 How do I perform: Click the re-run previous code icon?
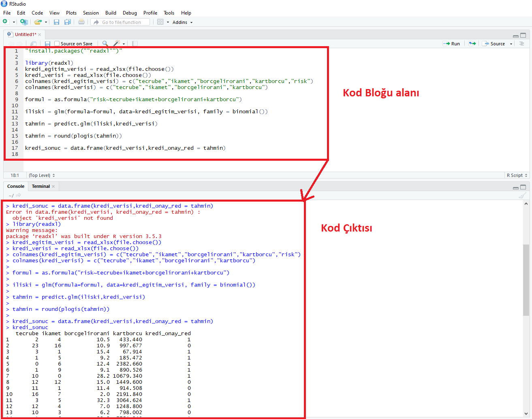472,44
